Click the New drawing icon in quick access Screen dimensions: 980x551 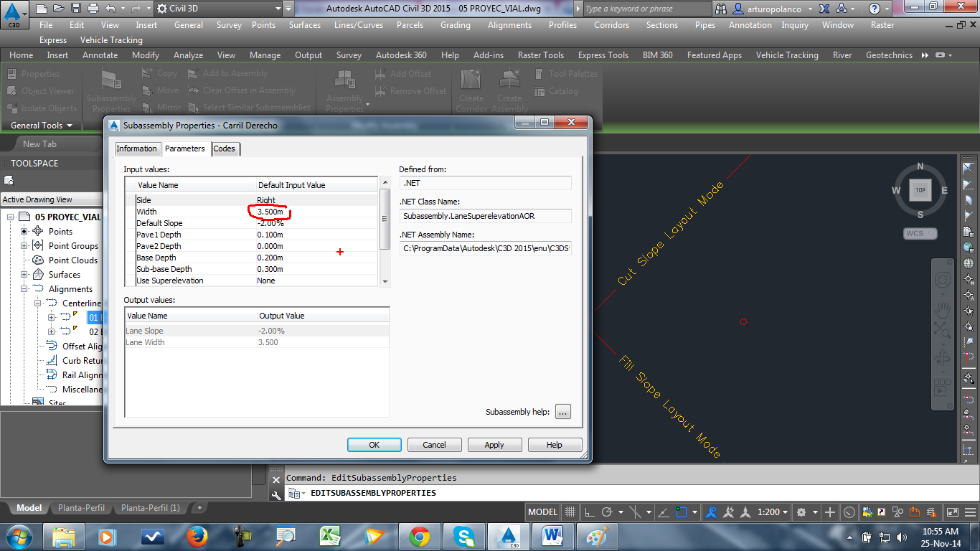click(42, 9)
